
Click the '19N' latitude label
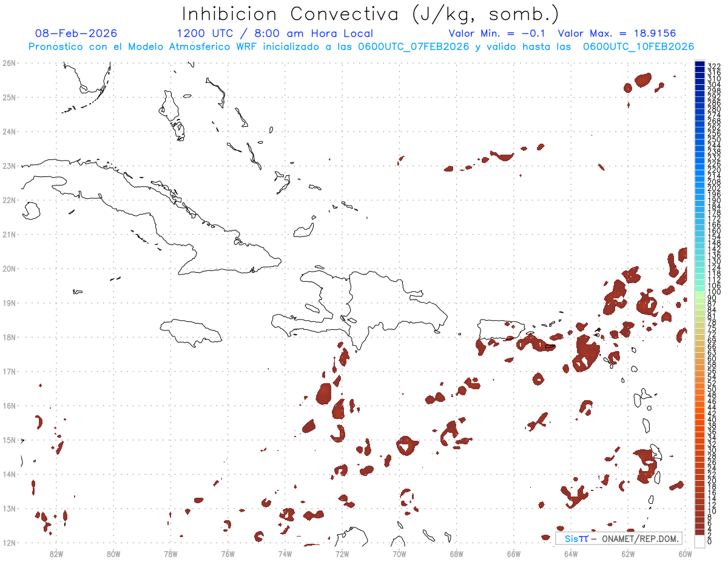8,303
